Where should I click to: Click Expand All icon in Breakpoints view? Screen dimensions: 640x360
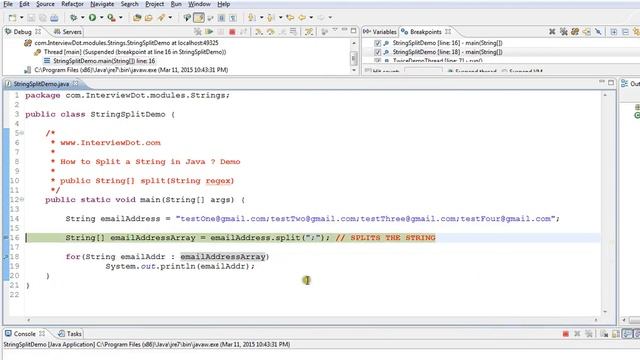pos(613,31)
